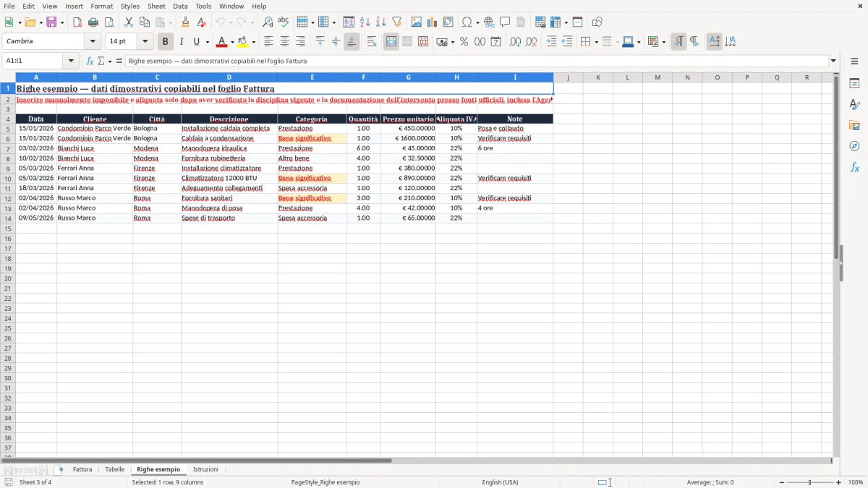Open the Sheet menu

[x=156, y=6]
